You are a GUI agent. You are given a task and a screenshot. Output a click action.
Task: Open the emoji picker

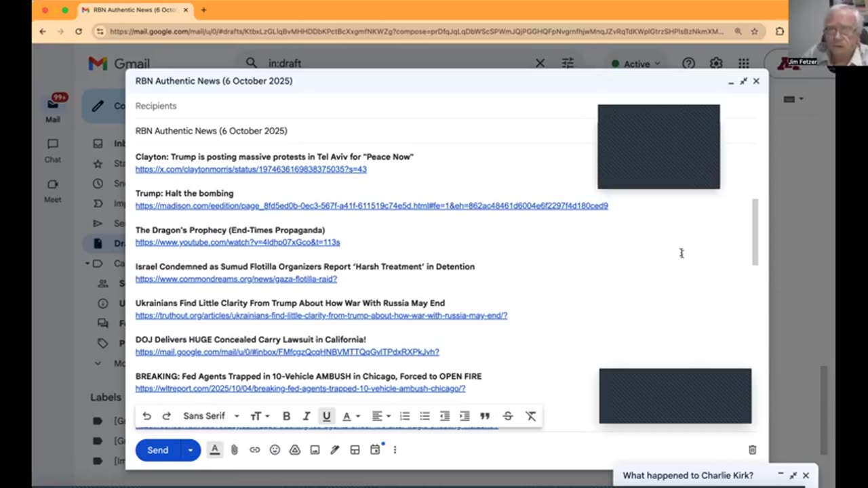coord(275,450)
